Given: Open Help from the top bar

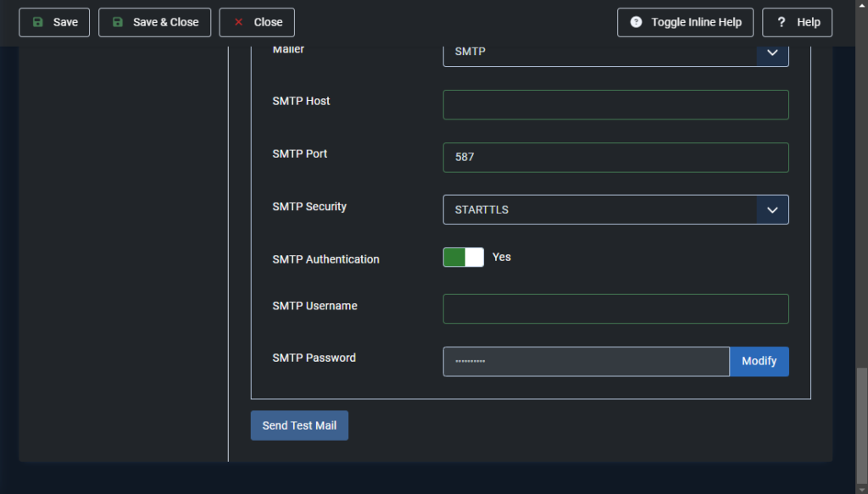Looking at the screenshot, I should (797, 22).
